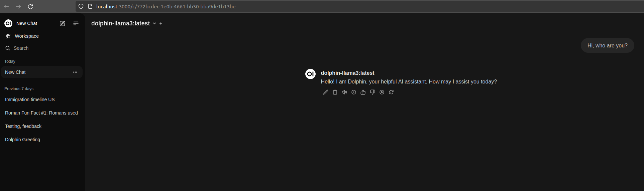Give the response a thumbs down
Screen dimensions: 644x191
(372, 92)
